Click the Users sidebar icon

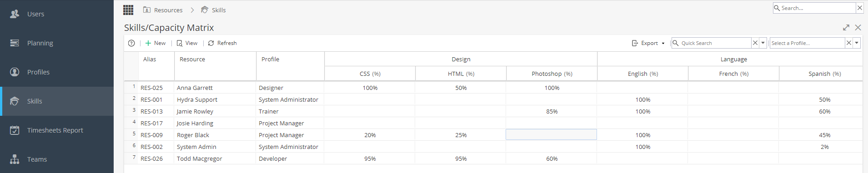click(15, 14)
